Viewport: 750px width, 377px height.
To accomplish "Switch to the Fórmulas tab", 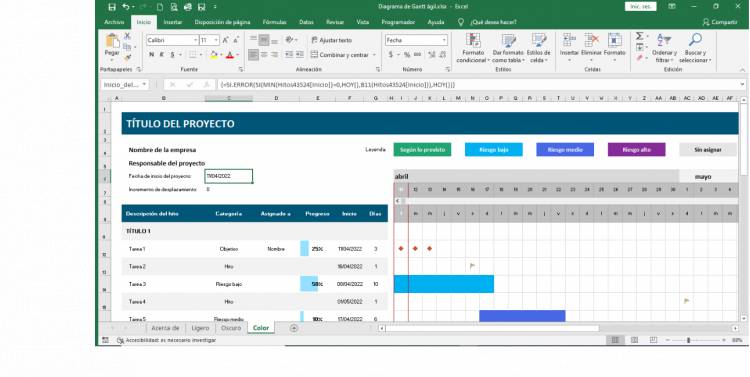I will [275, 22].
